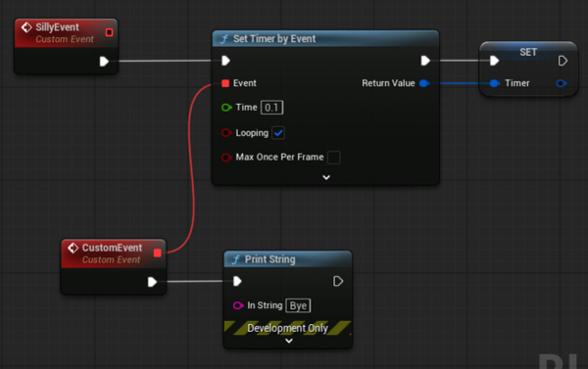The width and height of the screenshot is (588, 369).
Task: Click SET node execution output pin
Action: tap(563, 61)
